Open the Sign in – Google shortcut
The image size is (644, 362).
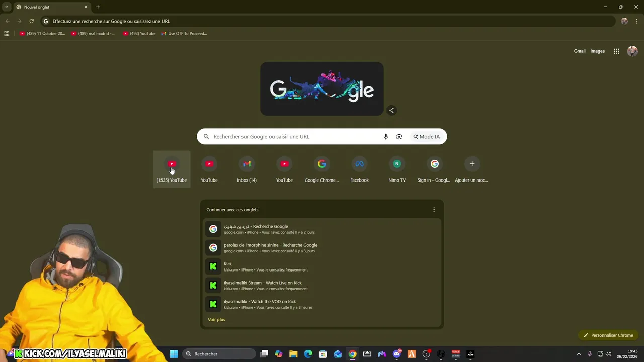[x=434, y=169]
